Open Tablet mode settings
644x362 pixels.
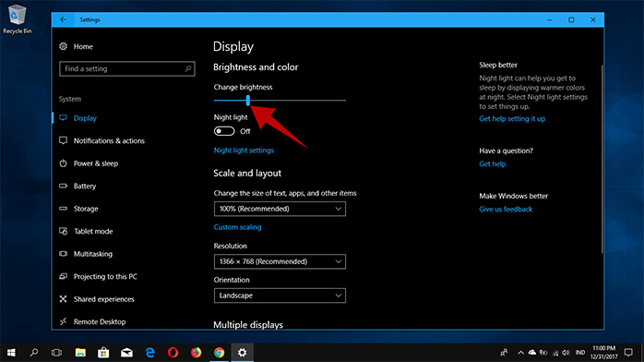click(93, 231)
